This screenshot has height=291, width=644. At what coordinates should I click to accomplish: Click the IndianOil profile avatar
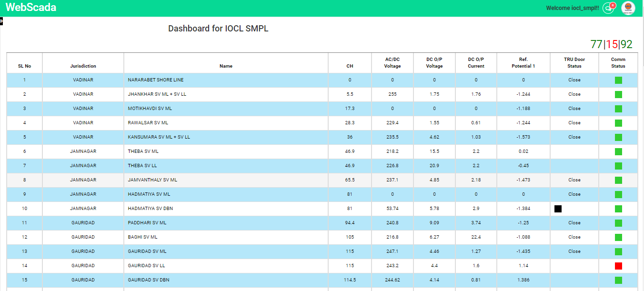[628, 8]
